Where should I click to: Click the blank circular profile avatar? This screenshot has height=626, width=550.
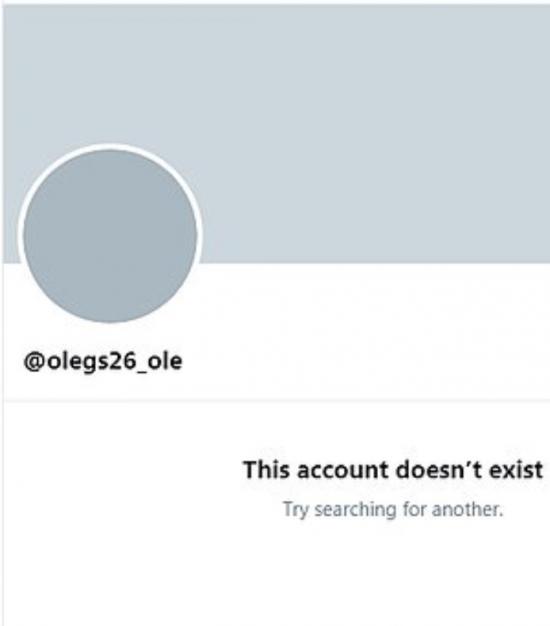pyautogui.click(x=110, y=236)
